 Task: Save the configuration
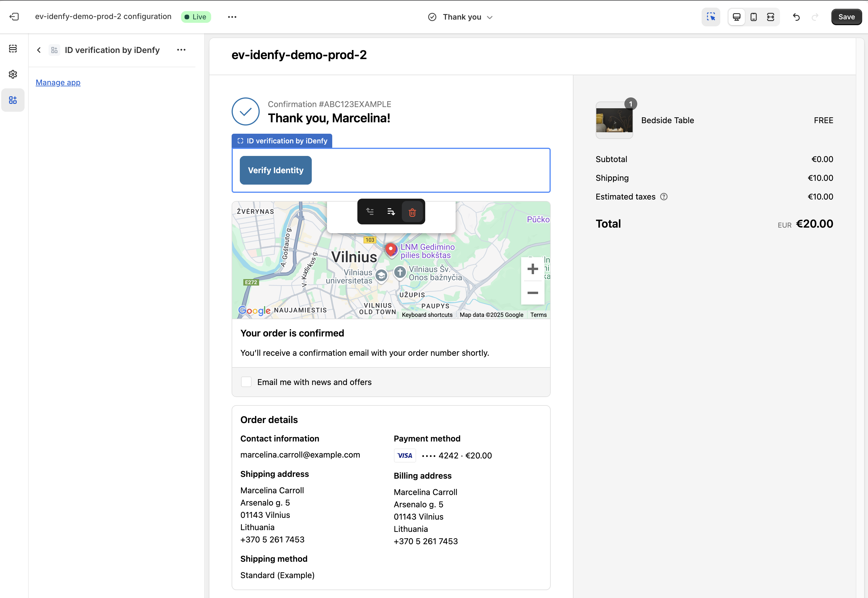846,16
